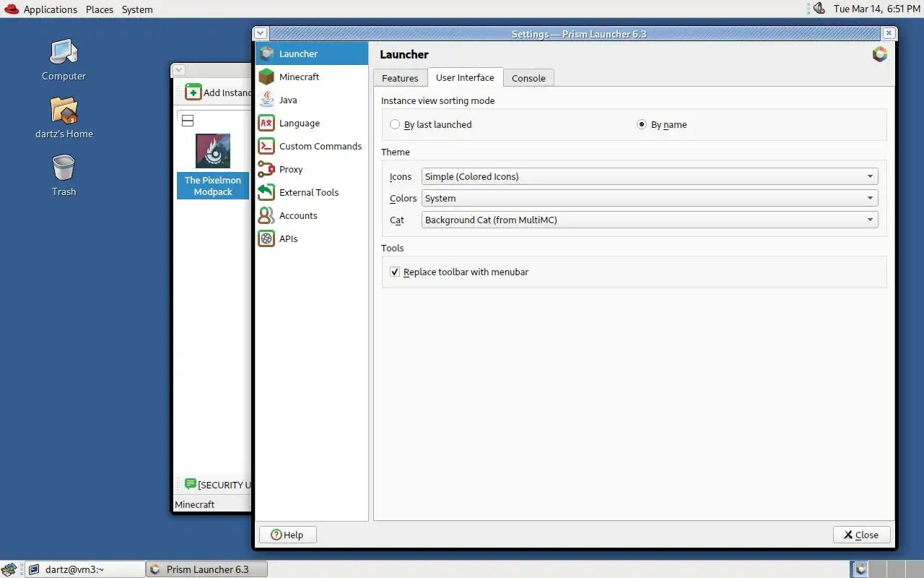Close the Settings window with titlebar X
Viewport: 924px width, 578px height.
coord(889,33)
